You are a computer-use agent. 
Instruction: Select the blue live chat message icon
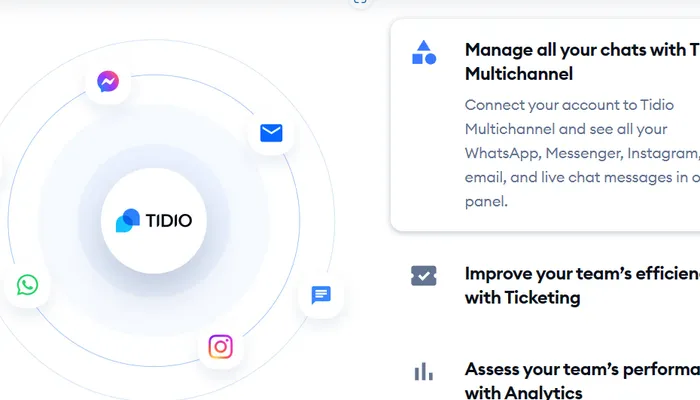[x=321, y=295]
